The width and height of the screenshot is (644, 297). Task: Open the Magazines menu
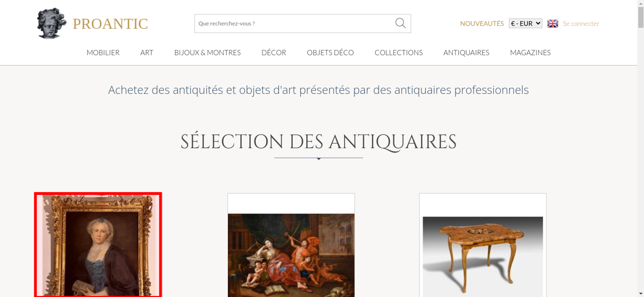pyautogui.click(x=530, y=52)
